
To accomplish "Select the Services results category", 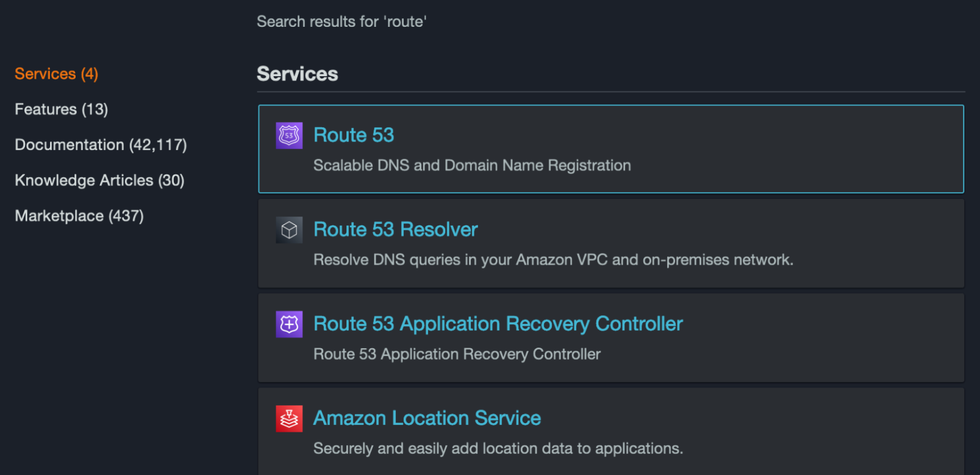I will [x=55, y=73].
